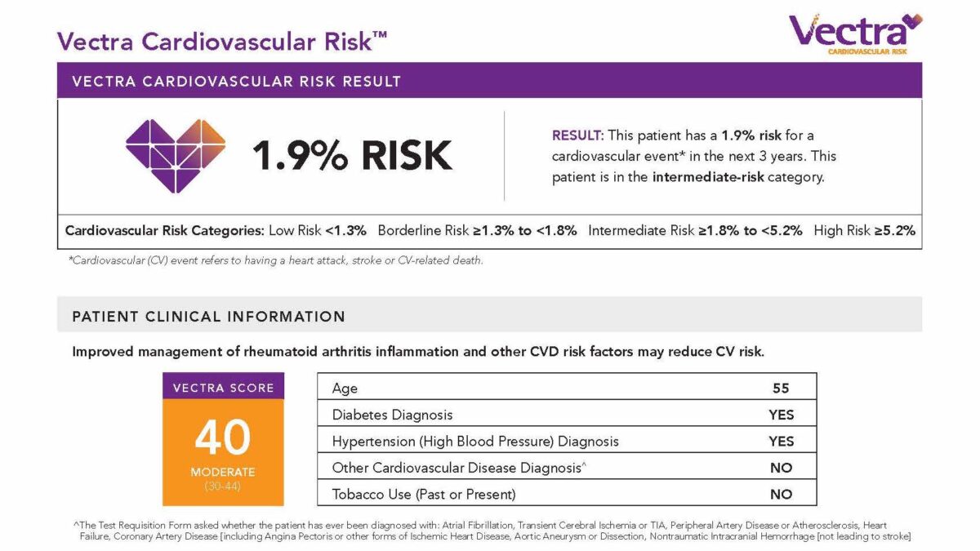
Task: Click YES in the Hypertension Diagnosis row
Action: pyautogui.click(x=781, y=441)
